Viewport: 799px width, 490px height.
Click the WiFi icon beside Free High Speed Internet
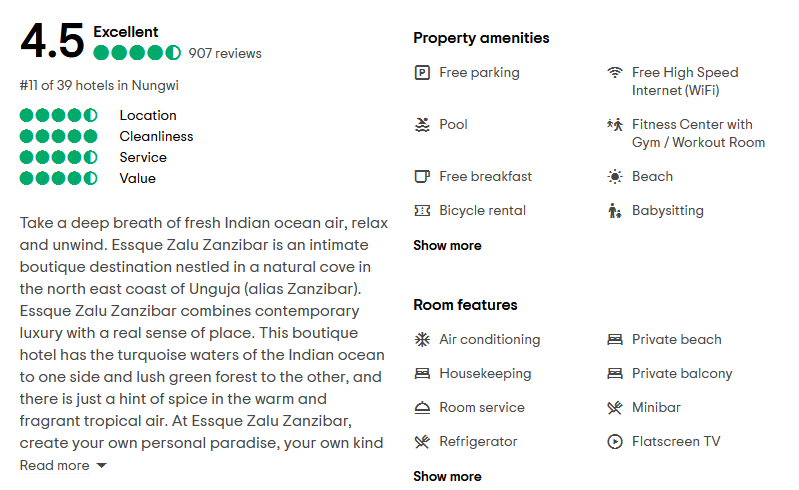coord(615,72)
